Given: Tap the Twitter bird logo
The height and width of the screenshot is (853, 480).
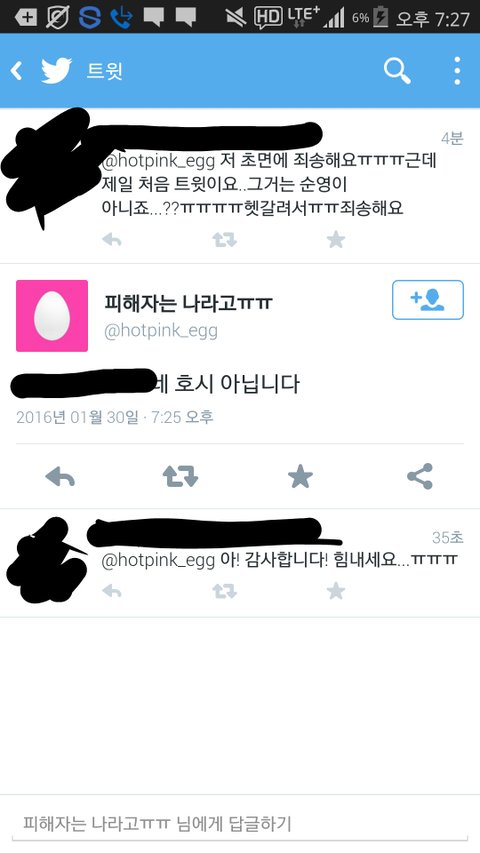Looking at the screenshot, I should (57, 71).
